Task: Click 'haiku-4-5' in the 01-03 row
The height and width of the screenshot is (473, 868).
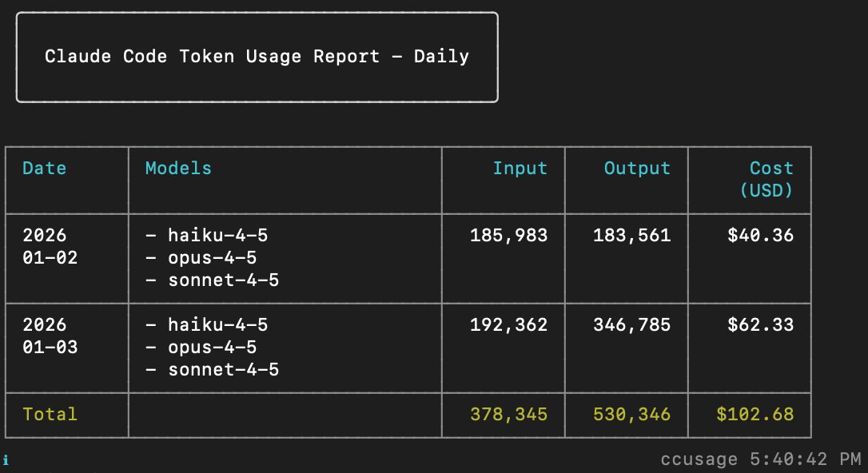Action: (217, 324)
